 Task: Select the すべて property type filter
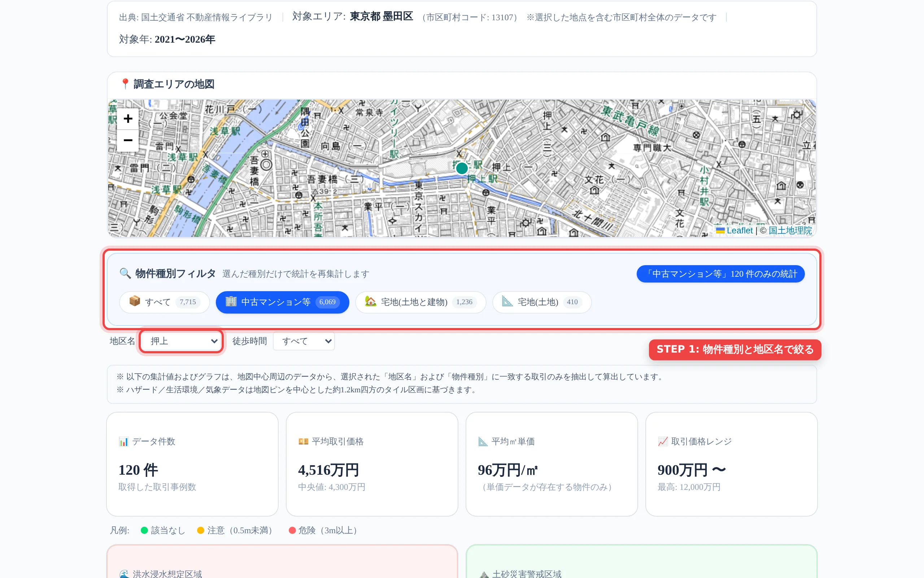coord(165,302)
